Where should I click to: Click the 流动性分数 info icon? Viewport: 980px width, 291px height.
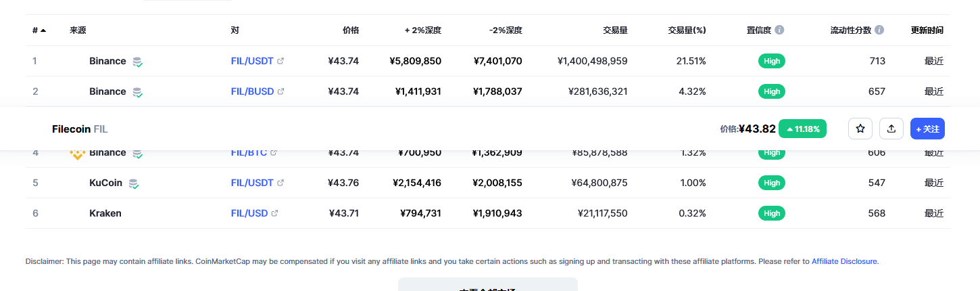tap(879, 30)
